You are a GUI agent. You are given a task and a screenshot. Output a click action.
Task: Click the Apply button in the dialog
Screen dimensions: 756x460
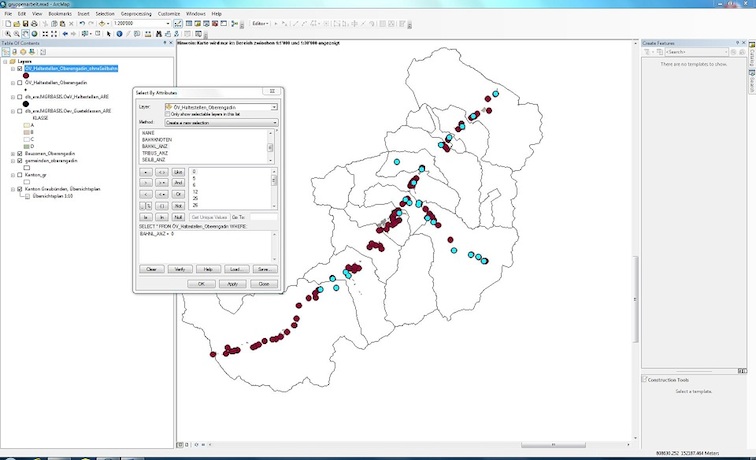tap(231, 283)
